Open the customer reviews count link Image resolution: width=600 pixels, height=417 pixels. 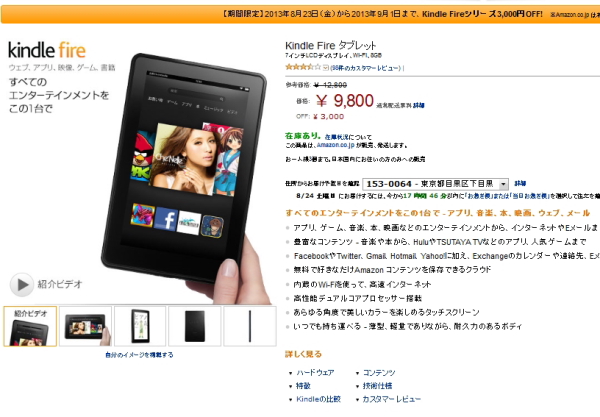366,68
